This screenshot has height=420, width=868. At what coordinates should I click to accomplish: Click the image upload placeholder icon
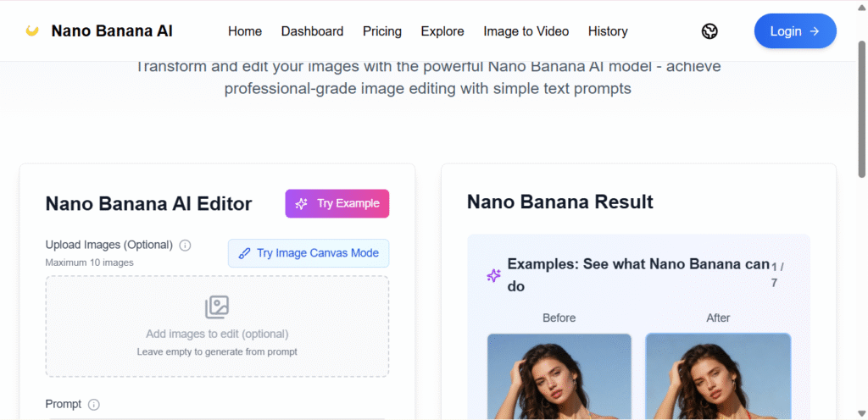217,307
